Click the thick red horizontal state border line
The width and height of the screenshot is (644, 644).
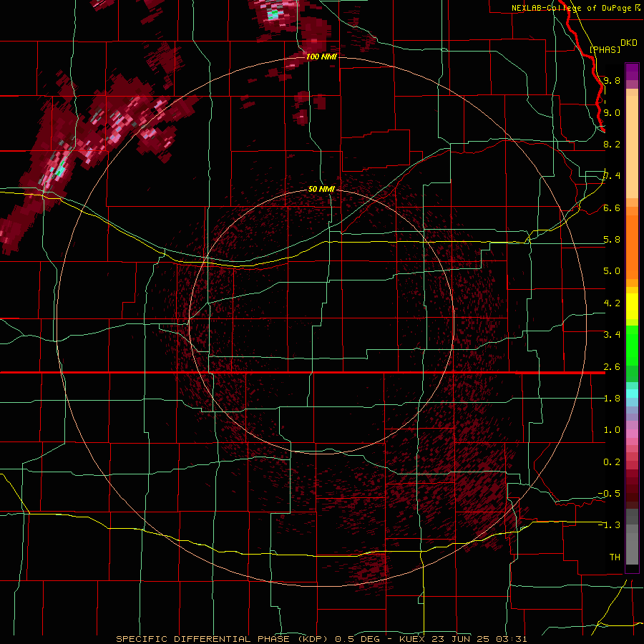click(302, 373)
